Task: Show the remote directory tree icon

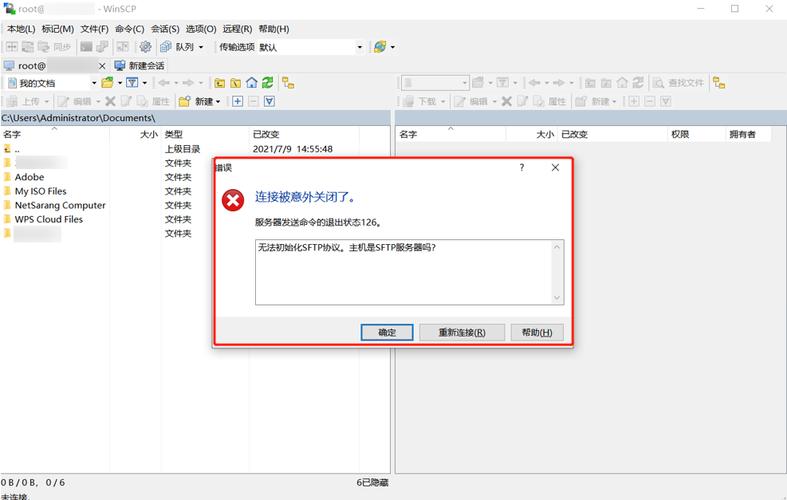Action: point(719,83)
